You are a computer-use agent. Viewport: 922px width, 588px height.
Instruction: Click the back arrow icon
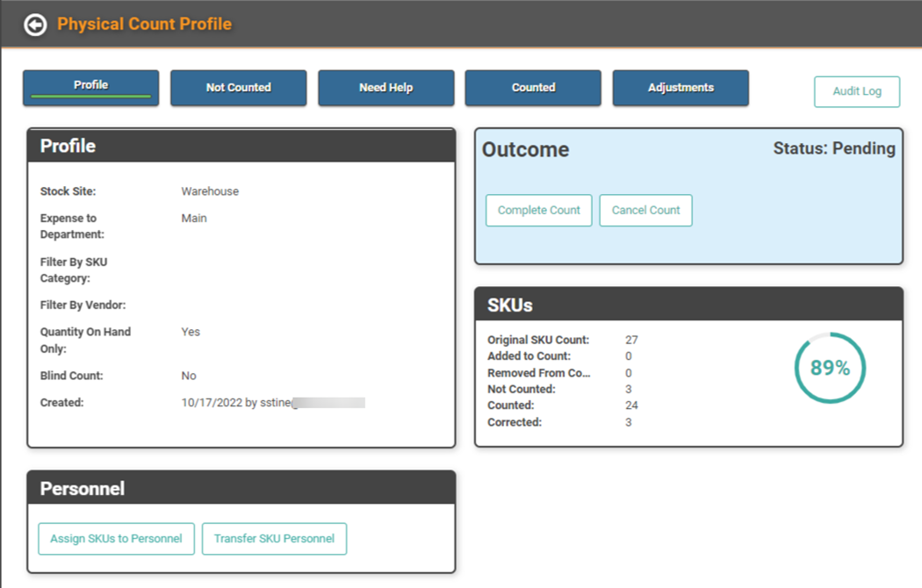(35, 25)
